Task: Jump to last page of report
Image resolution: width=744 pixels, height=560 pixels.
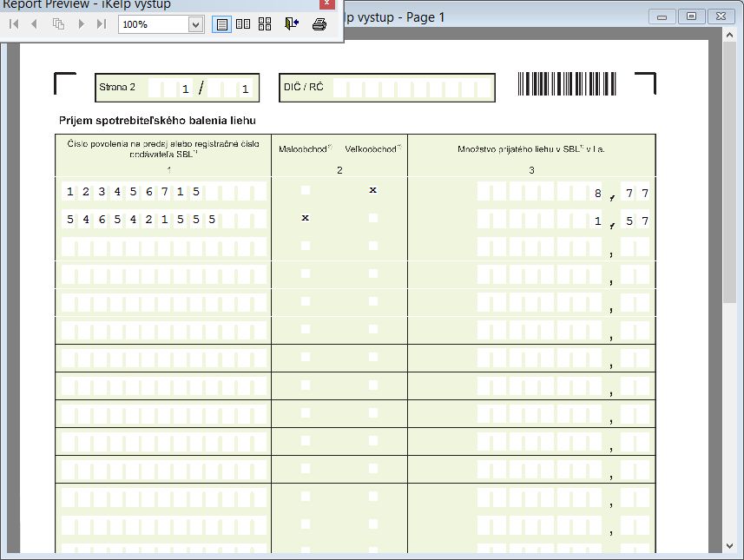Action: click(x=102, y=24)
